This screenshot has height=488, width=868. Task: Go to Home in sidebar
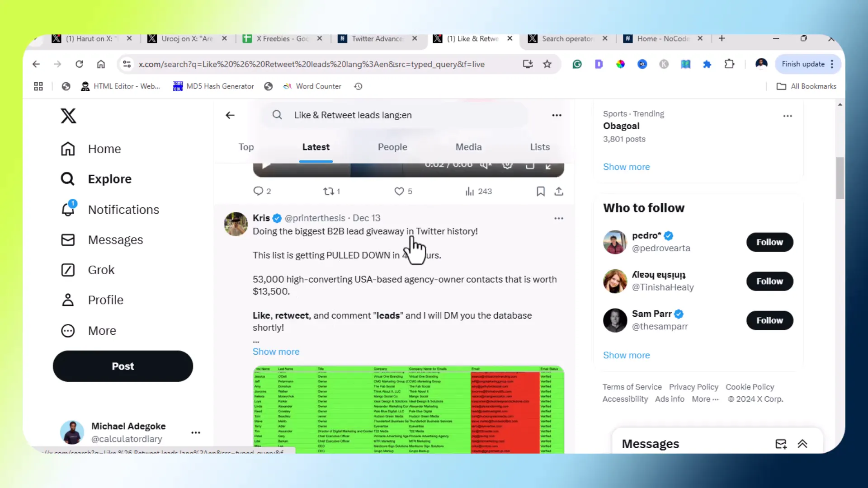(x=91, y=149)
